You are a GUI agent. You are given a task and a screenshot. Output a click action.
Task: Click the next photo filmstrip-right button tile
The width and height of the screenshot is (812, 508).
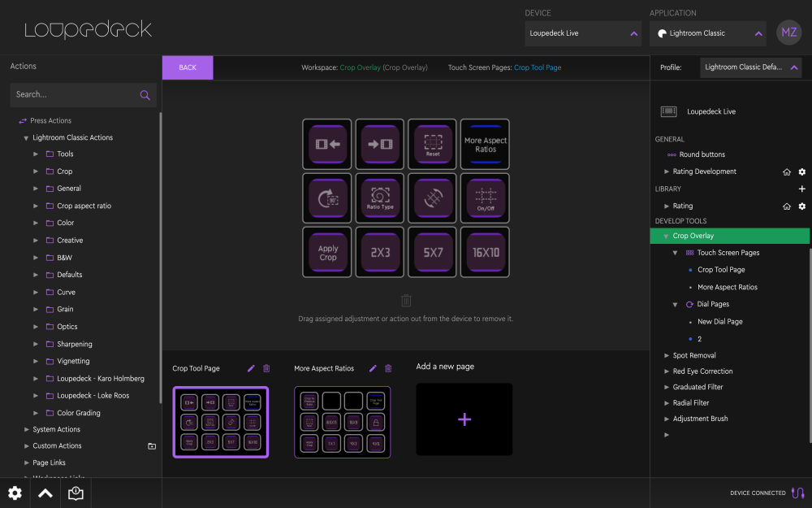coord(379,144)
